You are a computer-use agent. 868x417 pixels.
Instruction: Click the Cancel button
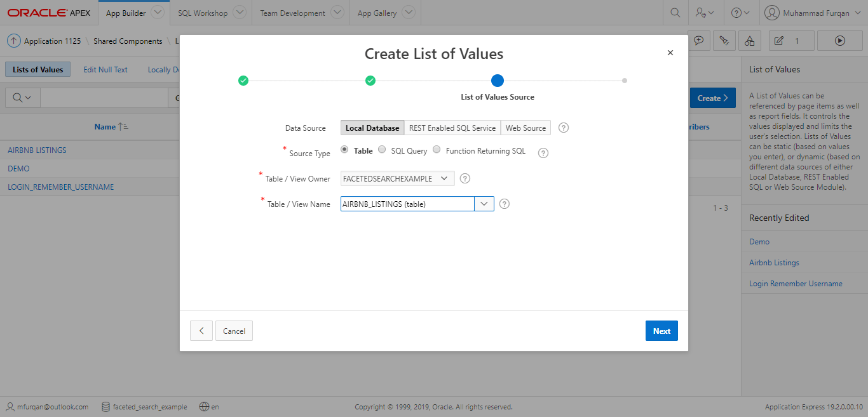tap(234, 331)
